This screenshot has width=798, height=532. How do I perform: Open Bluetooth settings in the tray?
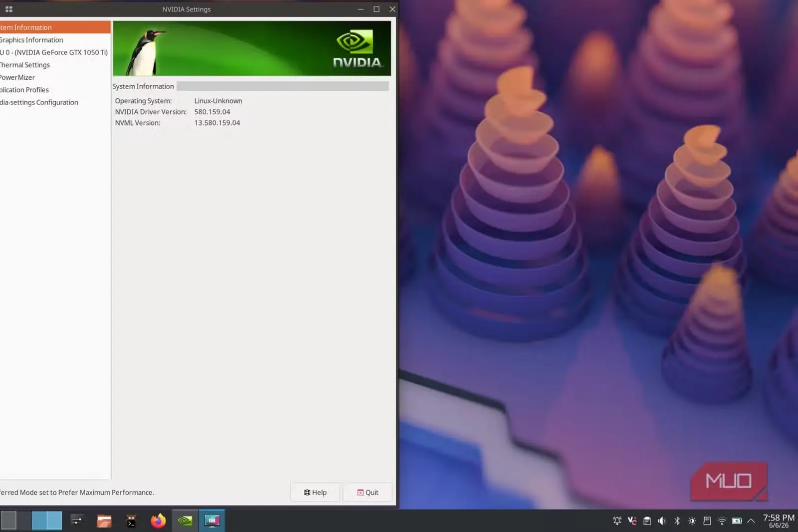(677, 521)
